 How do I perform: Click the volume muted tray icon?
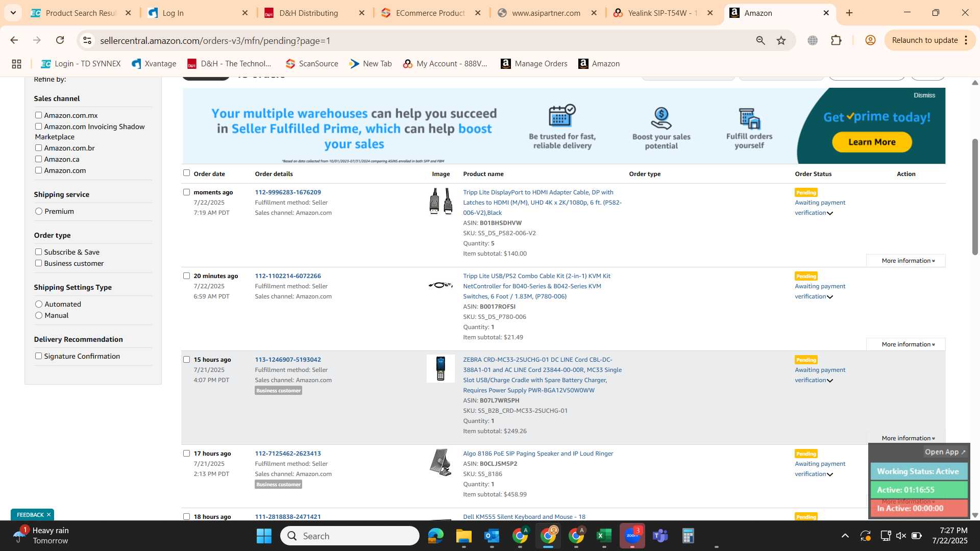pos(901,536)
